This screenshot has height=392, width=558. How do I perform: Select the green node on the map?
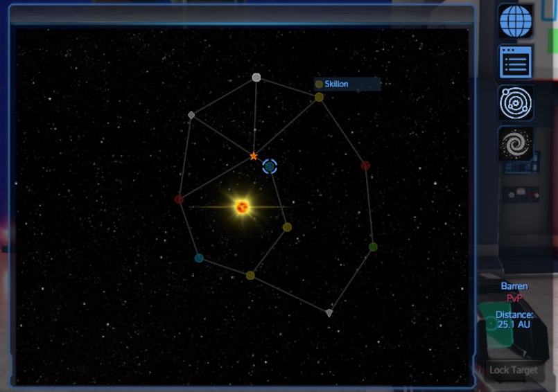tap(373, 247)
